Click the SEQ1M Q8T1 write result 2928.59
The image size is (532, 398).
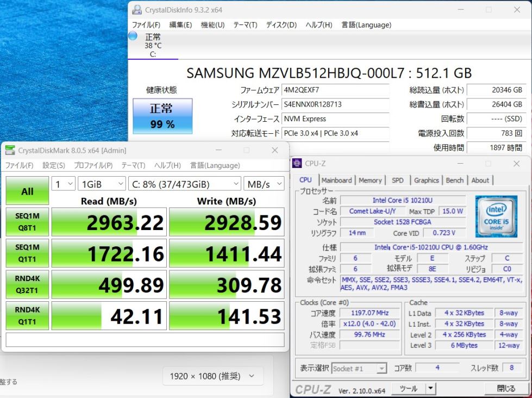(x=227, y=222)
